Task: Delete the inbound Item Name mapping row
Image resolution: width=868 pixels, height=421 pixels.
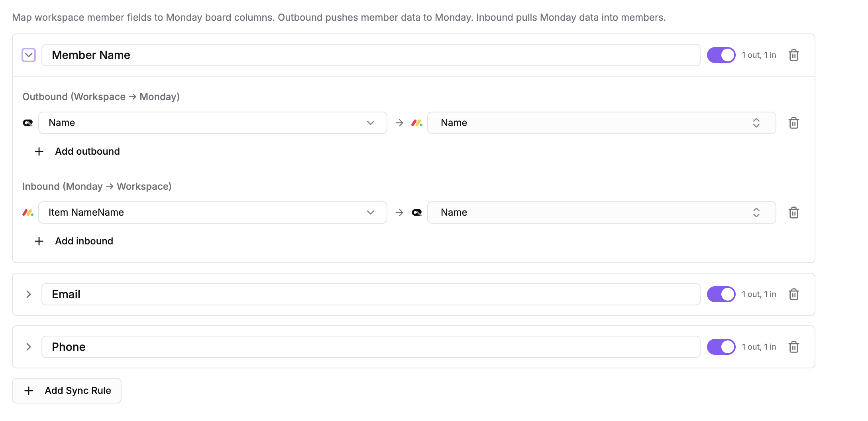Action: pyautogui.click(x=793, y=212)
